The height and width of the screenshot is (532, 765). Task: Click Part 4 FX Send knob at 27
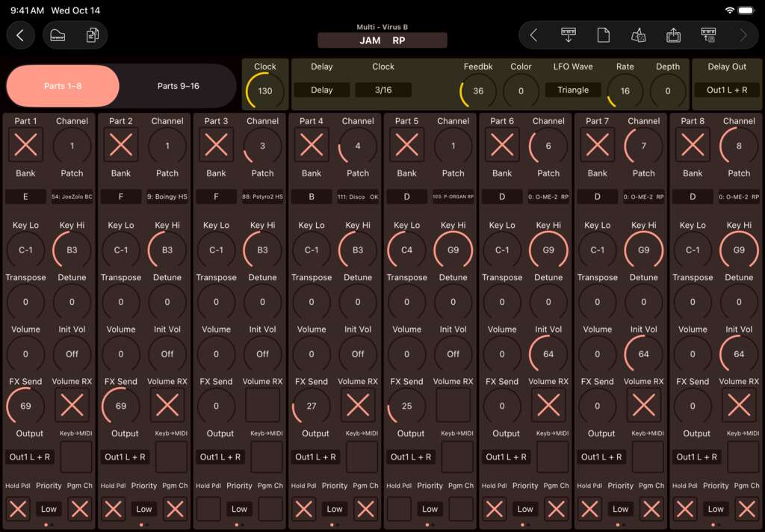coord(312,406)
